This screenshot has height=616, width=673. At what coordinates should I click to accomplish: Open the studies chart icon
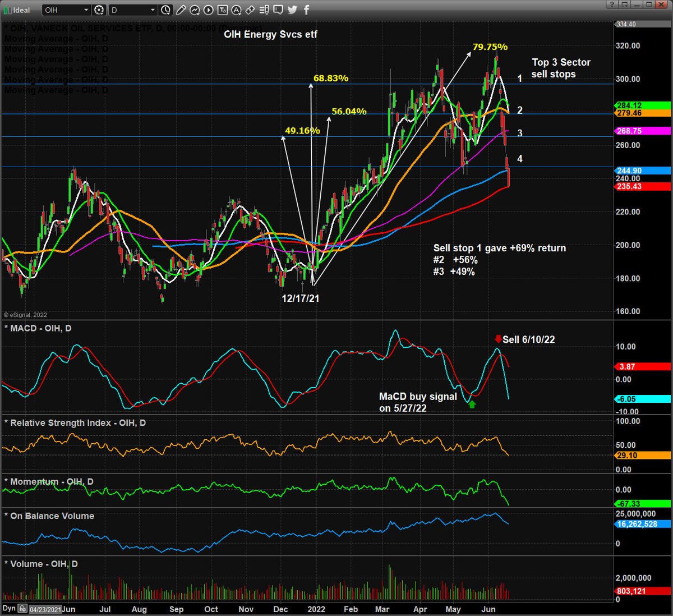click(x=195, y=10)
